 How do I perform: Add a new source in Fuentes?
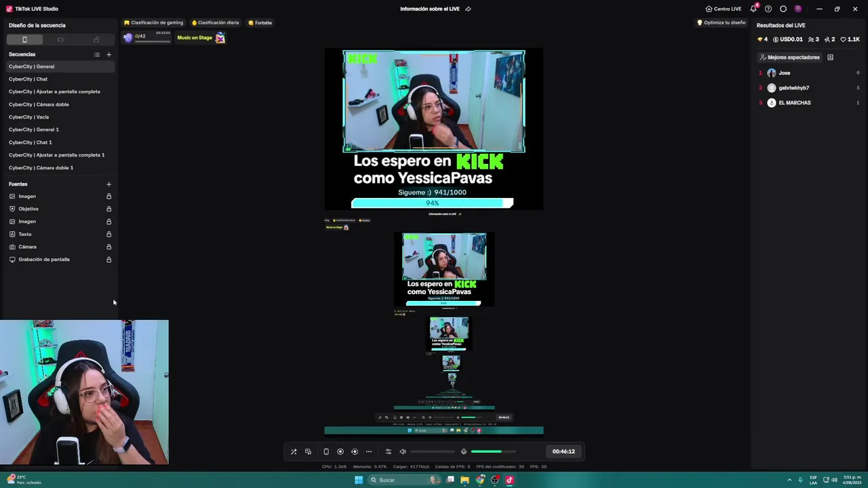point(108,184)
